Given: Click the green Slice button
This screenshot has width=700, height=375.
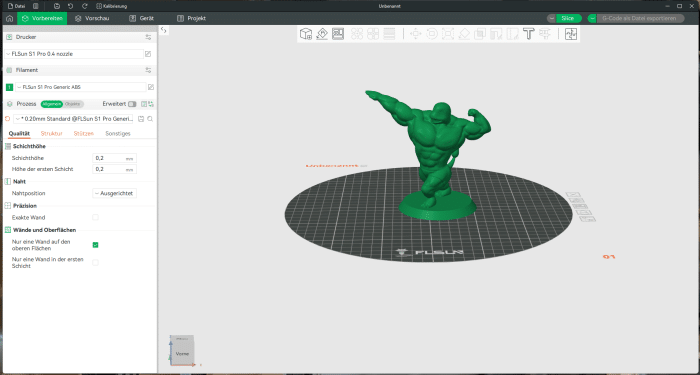Looking at the screenshot, I should tap(567, 18).
